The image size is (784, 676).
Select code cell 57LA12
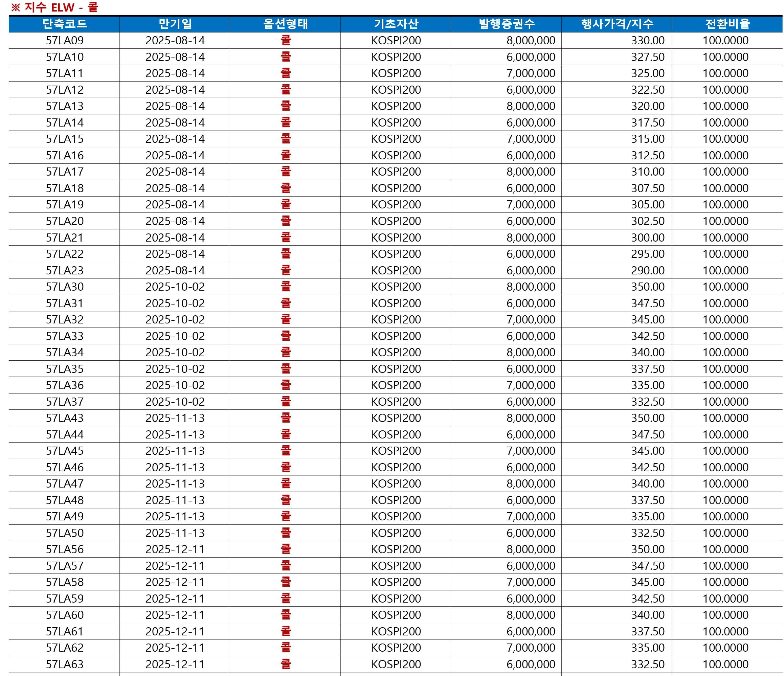(x=65, y=90)
